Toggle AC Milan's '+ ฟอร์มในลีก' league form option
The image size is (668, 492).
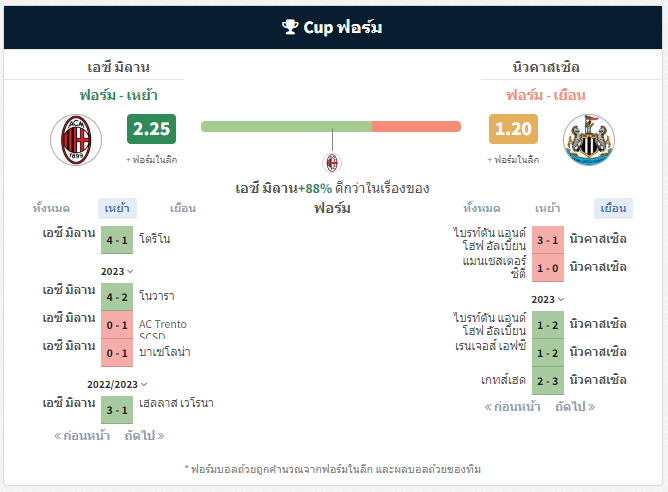151,160
